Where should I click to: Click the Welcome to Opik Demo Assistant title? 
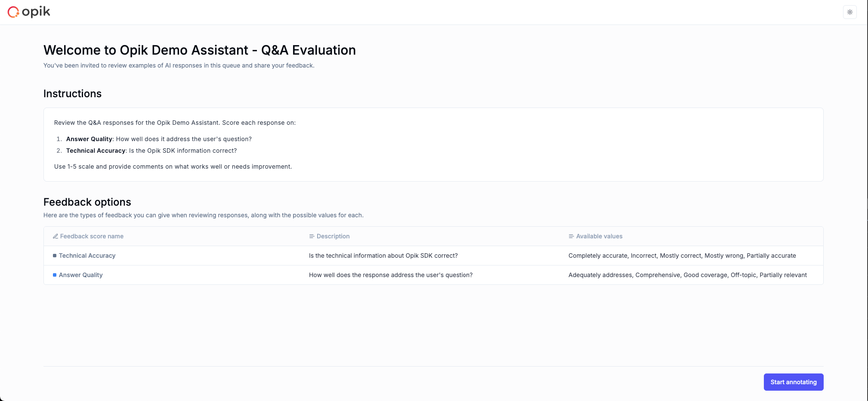(x=199, y=50)
